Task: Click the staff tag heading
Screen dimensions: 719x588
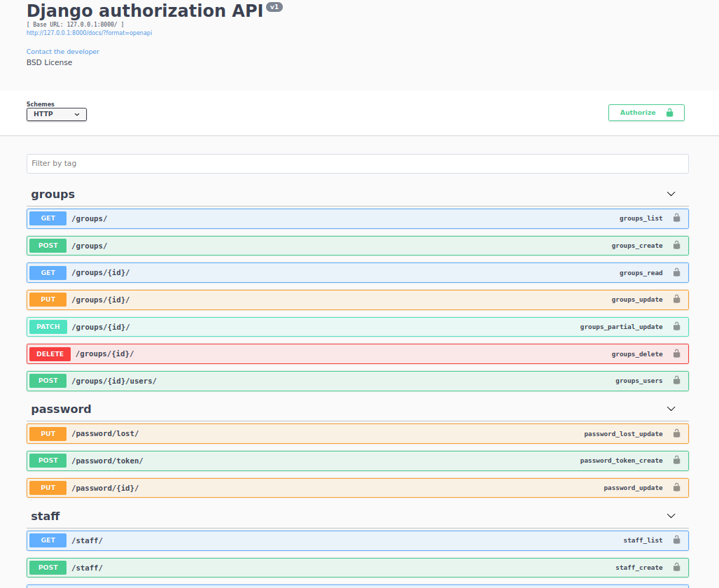Action: 46,517
